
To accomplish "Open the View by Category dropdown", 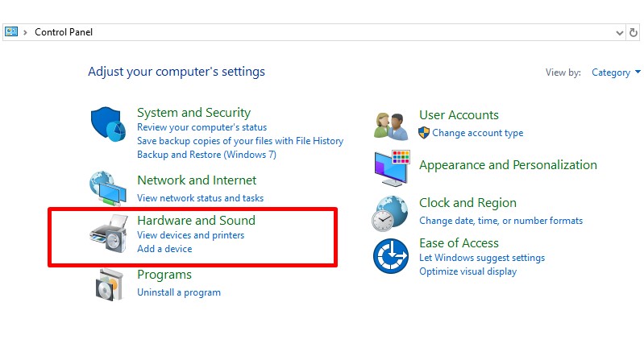I will point(615,72).
